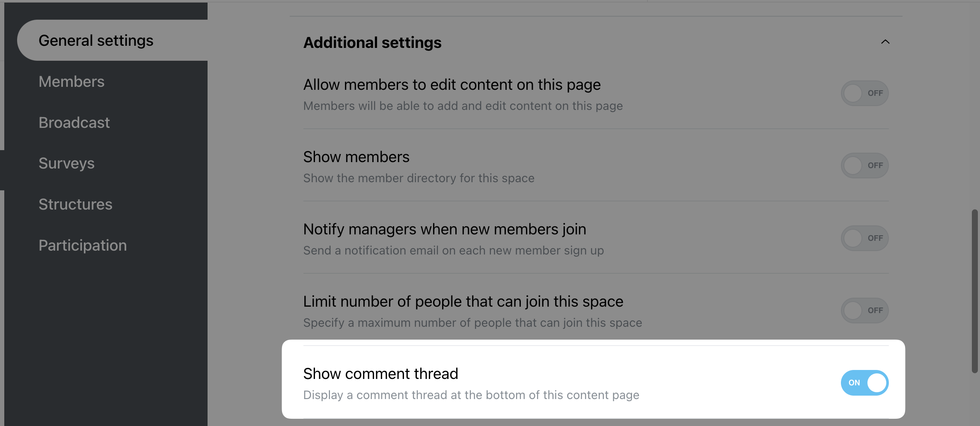This screenshot has height=426, width=980.
Task: Open Structures from the sidebar
Action: 75,204
